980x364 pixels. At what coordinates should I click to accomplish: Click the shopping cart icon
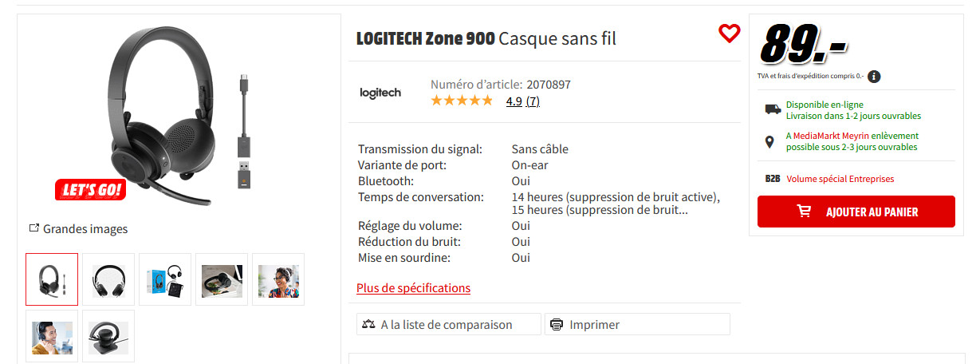click(x=805, y=212)
